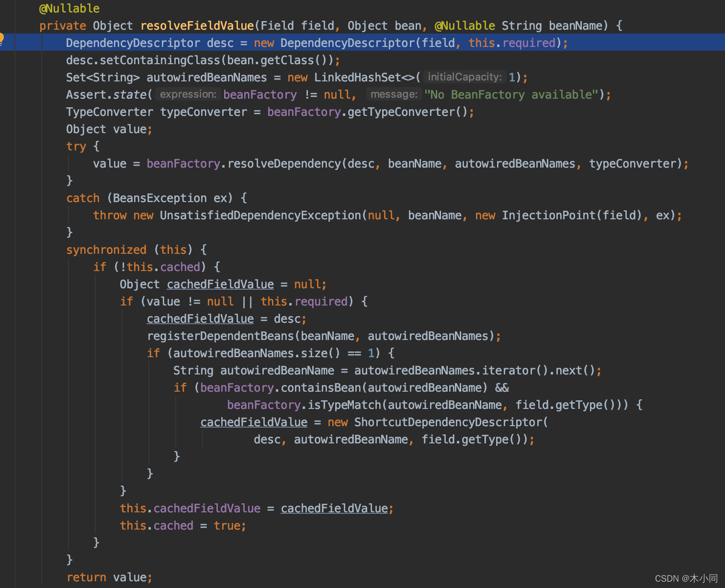Click the getTypeConverter method call

pos(401,112)
